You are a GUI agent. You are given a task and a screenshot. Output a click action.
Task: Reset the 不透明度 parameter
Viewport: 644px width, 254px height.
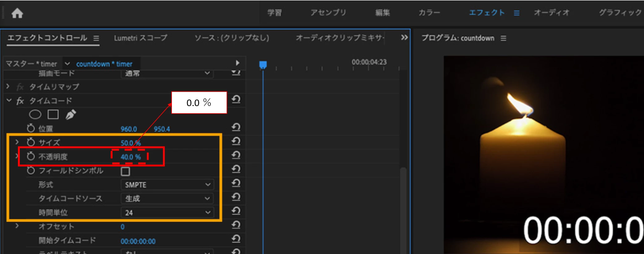236,155
